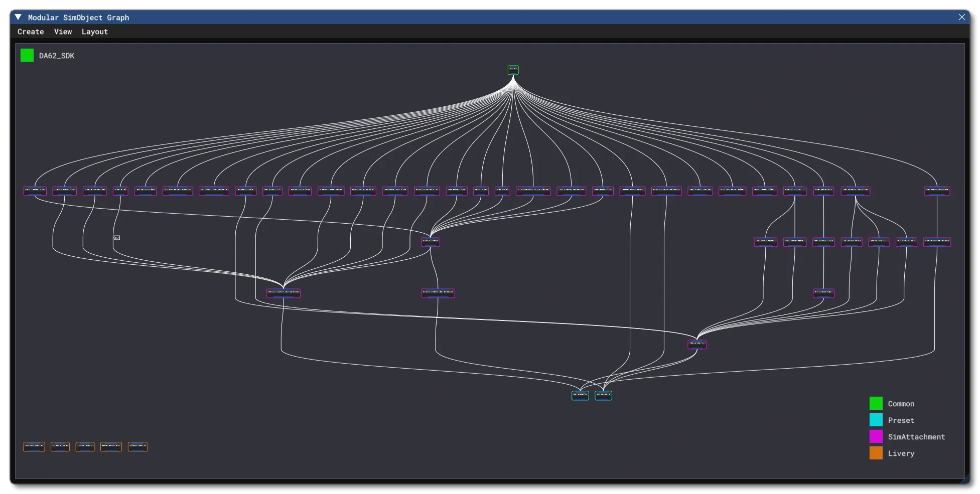The image size is (980, 494).
Task: Select the second orange Livery node from left
Action: [60, 446]
